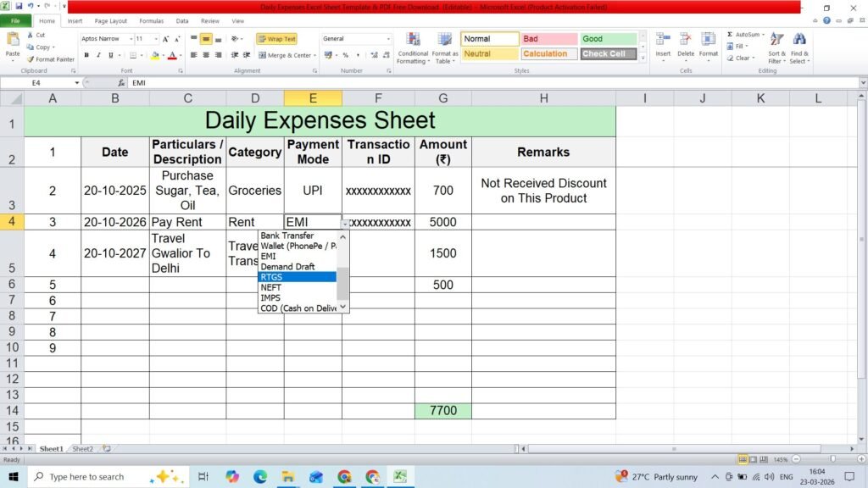Screen dimensions: 868x488
Task: Toggle Wrap Text option
Action: tap(277, 39)
